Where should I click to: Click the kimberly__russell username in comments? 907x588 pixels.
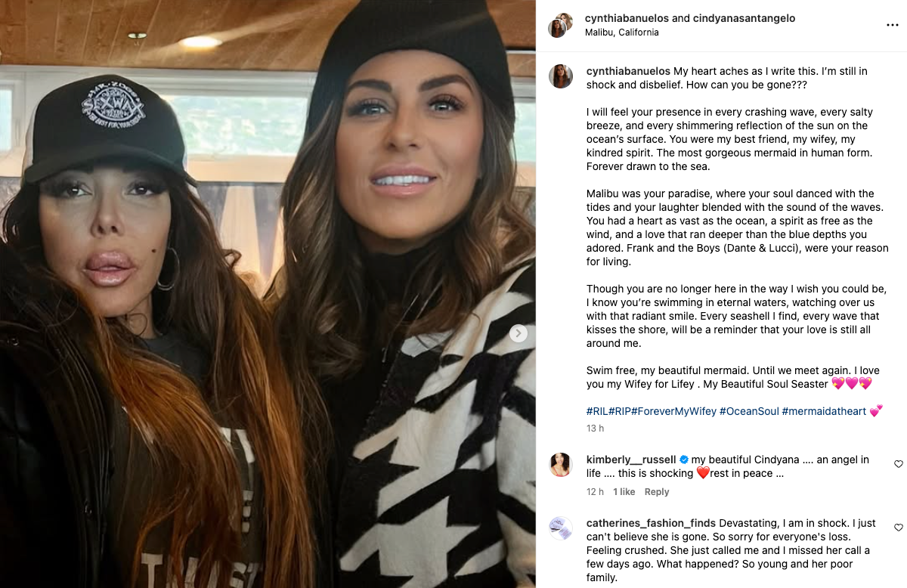[631, 460]
